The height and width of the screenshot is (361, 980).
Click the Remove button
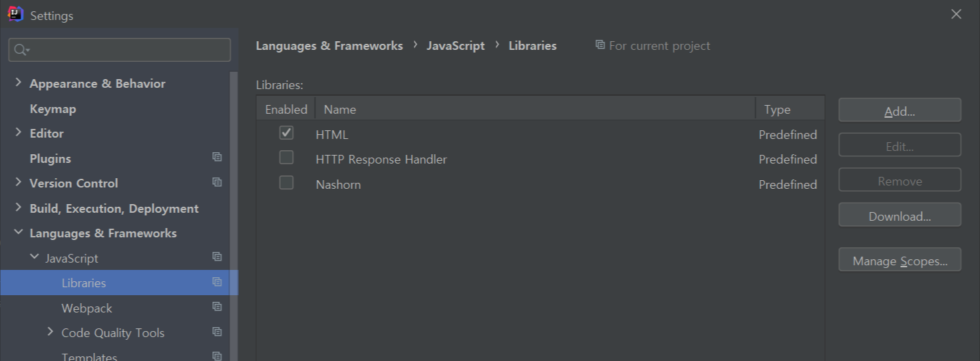pyautogui.click(x=899, y=180)
